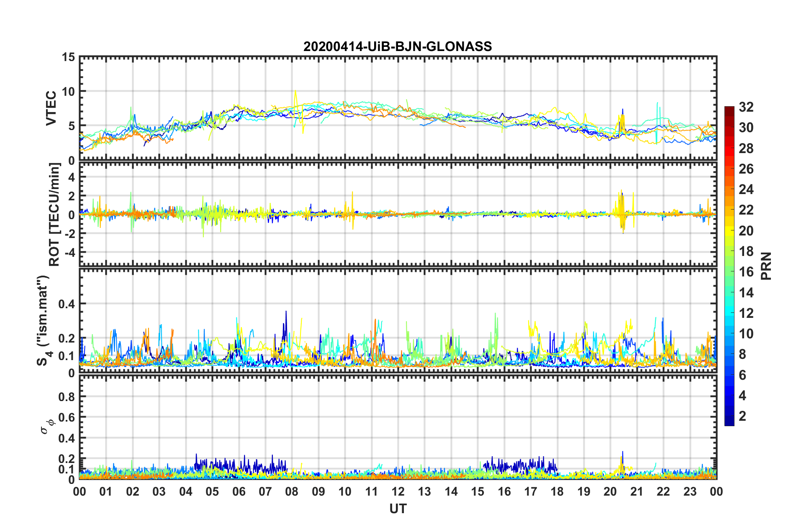Click the S4 axis tick label 0.4
The image size is (796, 532).
click(x=67, y=304)
